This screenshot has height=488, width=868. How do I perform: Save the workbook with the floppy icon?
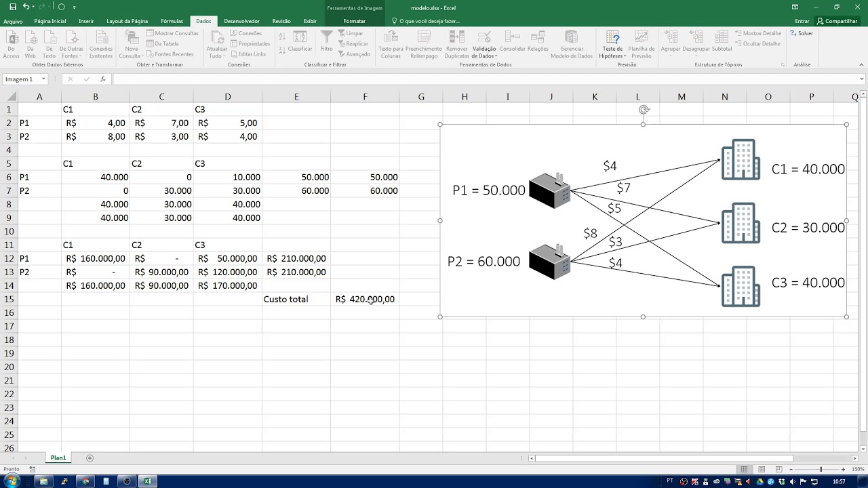[13, 7]
